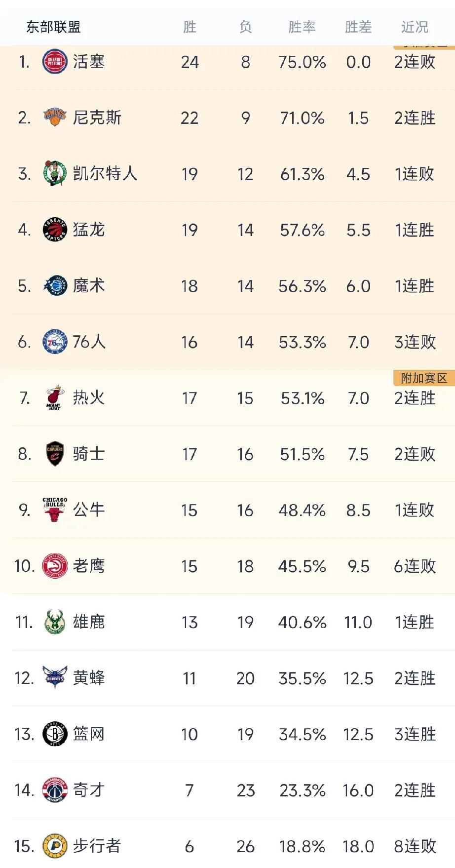The height and width of the screenshot is (868, 455).
Task: Tap the 东部联盟 conference header
Action: coord(53,27)
